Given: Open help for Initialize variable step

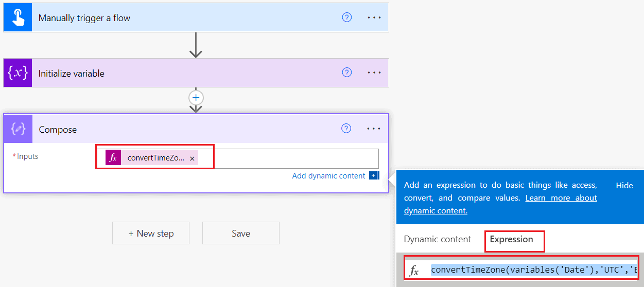Looking at the screenshot, I should [347, 73].
